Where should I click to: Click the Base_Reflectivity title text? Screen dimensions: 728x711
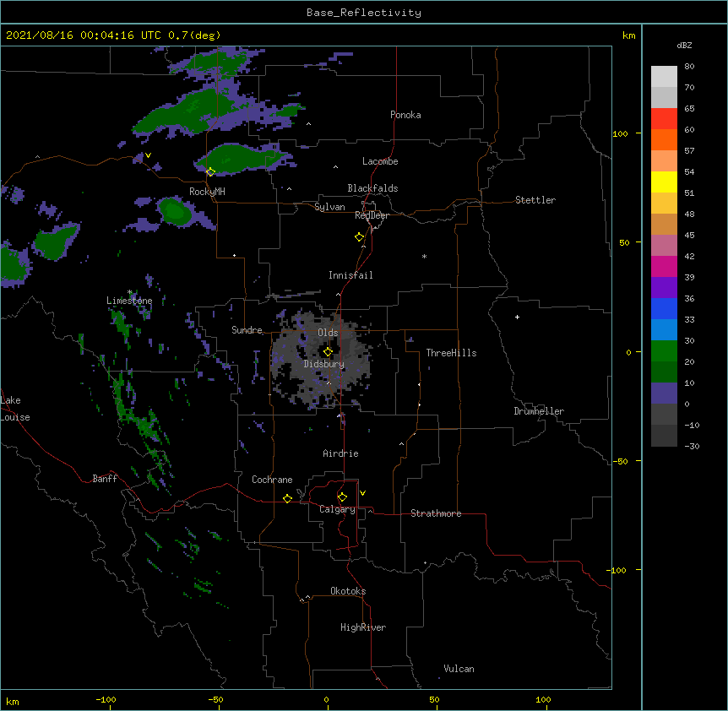tap(364, 13)
